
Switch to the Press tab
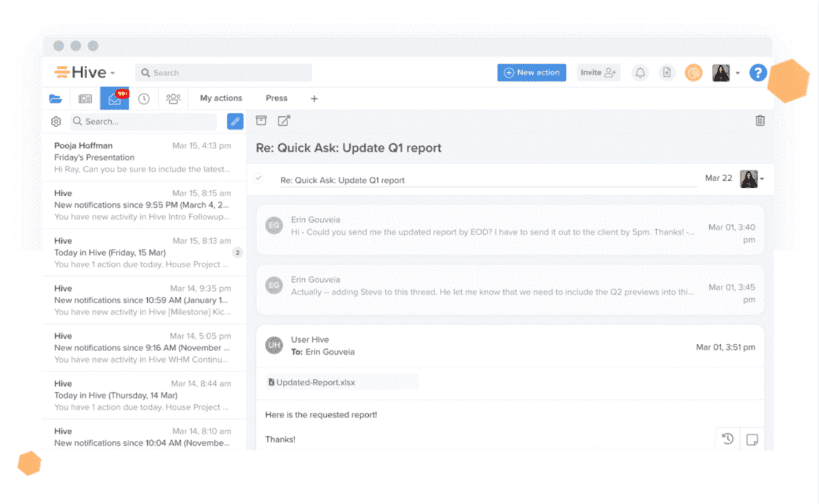276,98
